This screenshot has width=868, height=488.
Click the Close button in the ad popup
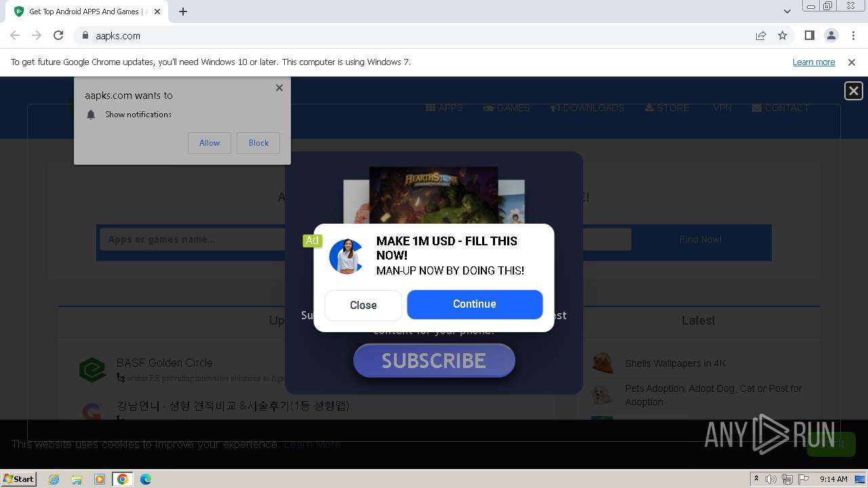pyautogui.click(x=363, y=305)
